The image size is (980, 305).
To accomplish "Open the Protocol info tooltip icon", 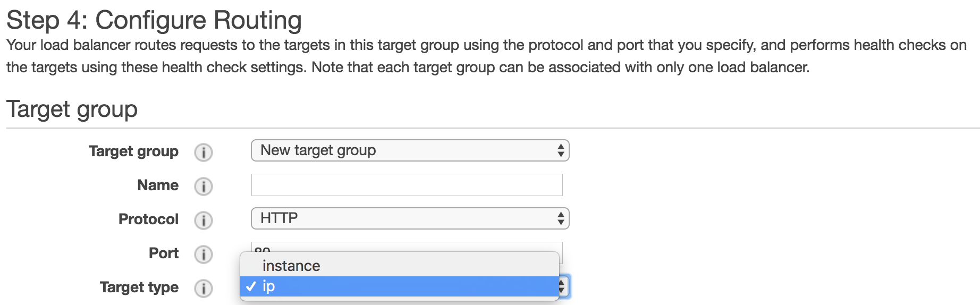I will 203,221.
